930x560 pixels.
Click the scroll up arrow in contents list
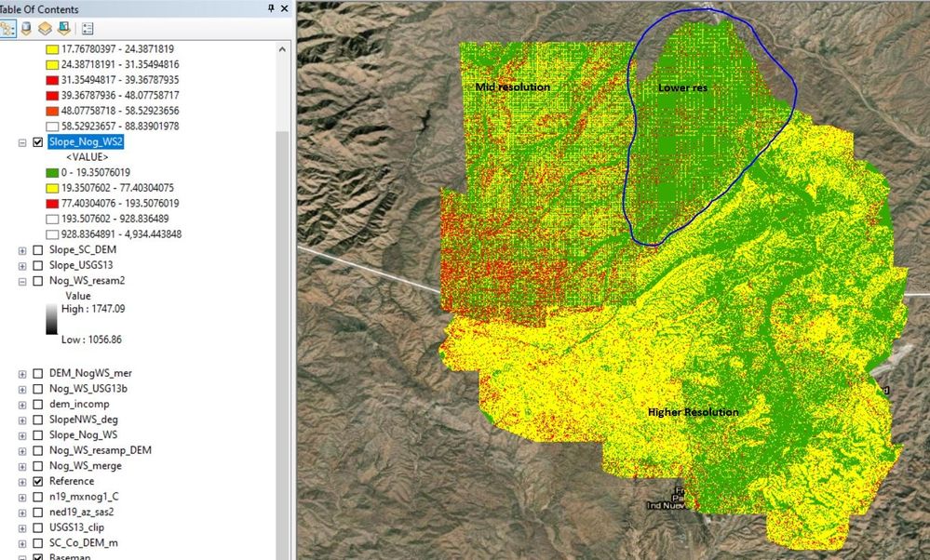pos(282,49)
